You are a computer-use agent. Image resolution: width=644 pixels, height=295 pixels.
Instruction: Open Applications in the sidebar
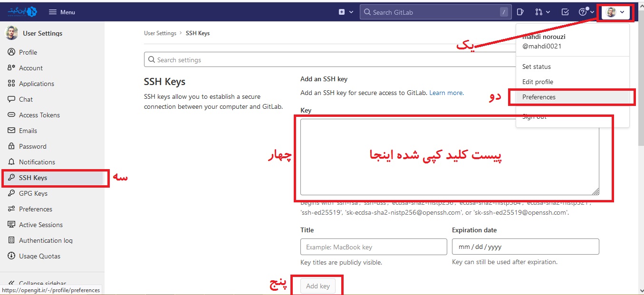coord(37,84)
